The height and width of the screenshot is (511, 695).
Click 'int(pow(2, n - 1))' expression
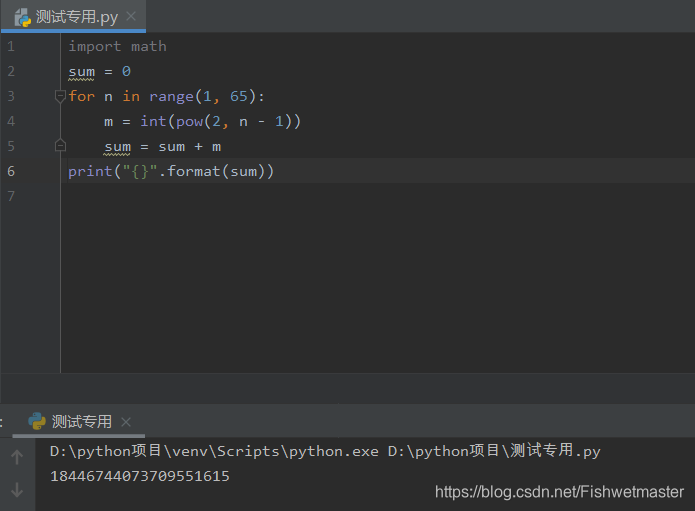point(221,121)
